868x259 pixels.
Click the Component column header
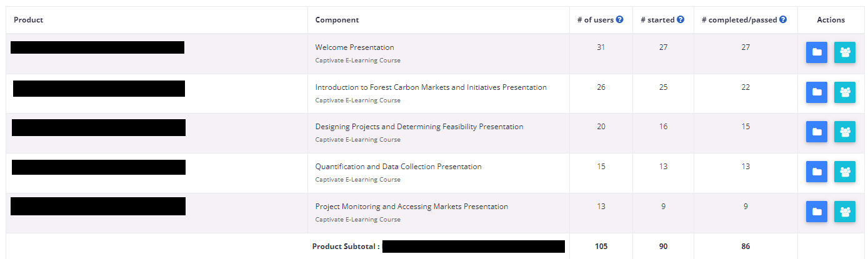(x=337, y=20)
